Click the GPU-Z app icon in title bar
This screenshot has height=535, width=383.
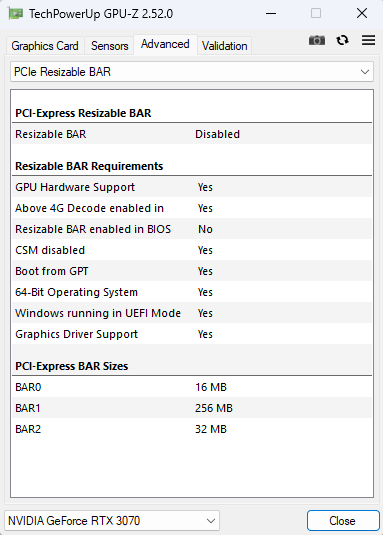click(x=15, y=14)
